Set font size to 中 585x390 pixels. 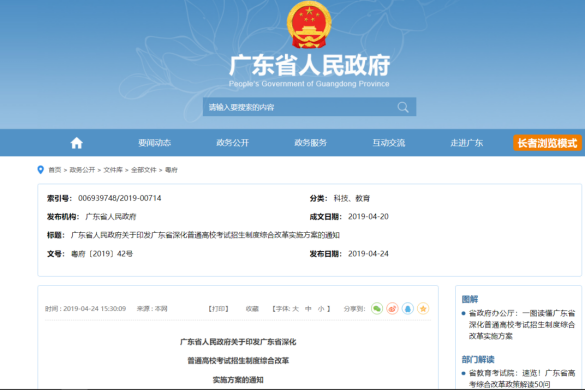coord(308,309)
